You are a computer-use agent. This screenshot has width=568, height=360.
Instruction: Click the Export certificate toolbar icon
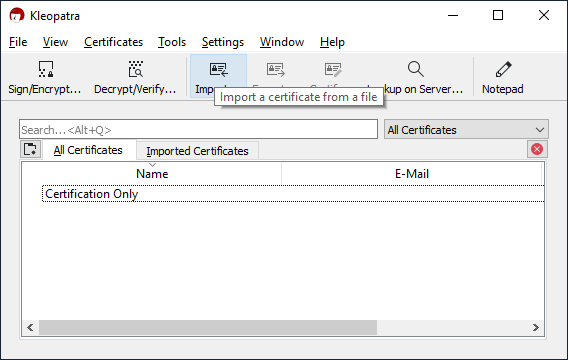(276, 70)
